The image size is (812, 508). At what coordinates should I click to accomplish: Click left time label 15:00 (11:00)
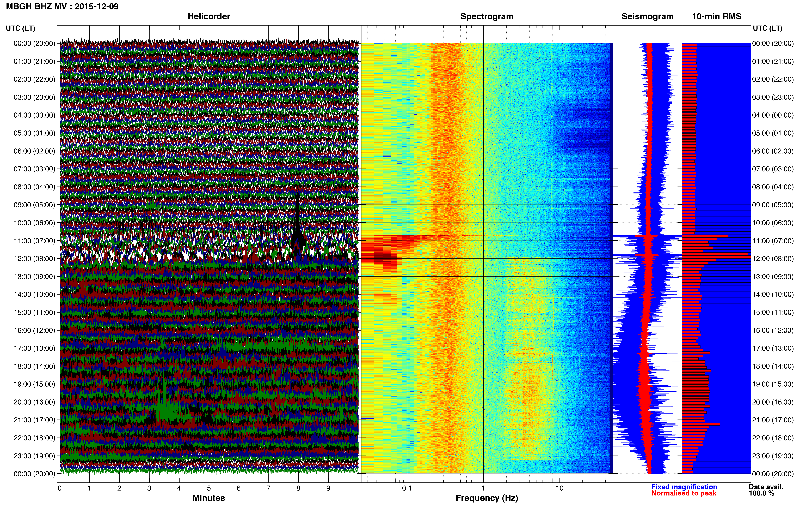coord(34,312)
